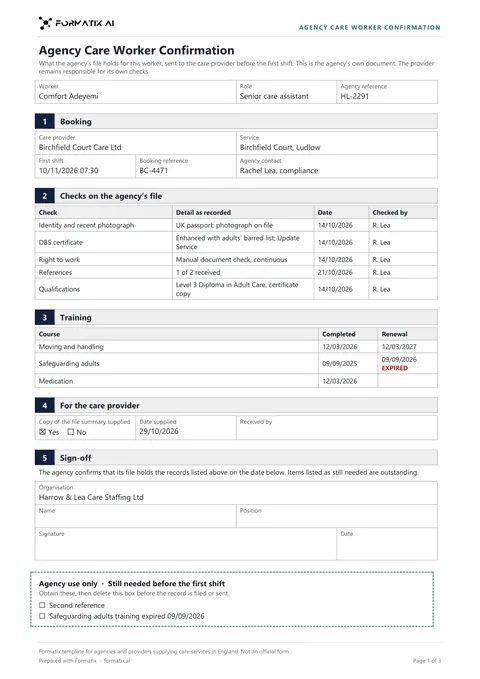Click the Formatix AI logo
The image size is (480, 679).
(x=76, y=23)
